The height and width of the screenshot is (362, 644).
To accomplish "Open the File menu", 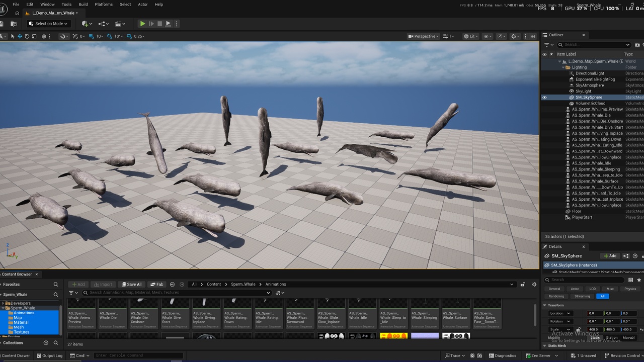I will 16,5.
